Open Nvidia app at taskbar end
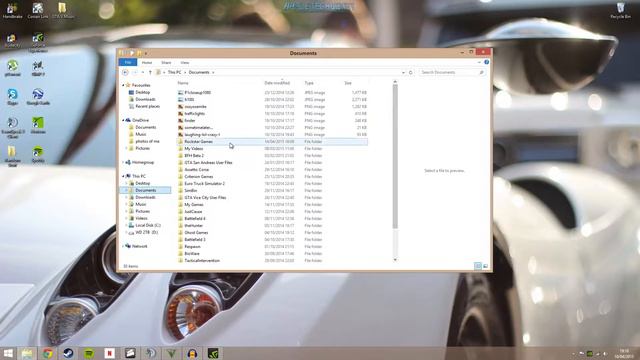This screenshot has height=360, width=640. pyautogui.click(x=213, y=353)
